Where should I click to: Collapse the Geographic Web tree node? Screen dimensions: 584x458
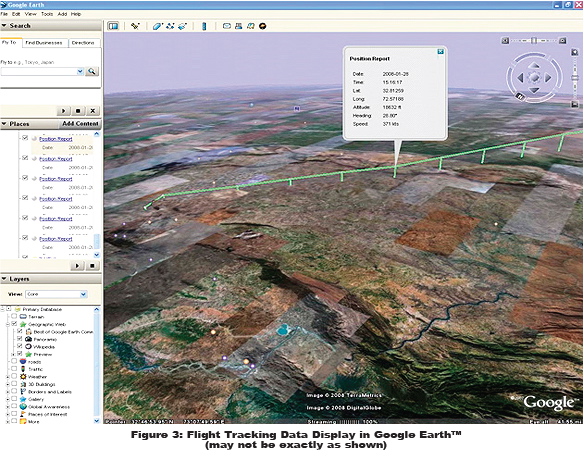click(x=7, y=324)
